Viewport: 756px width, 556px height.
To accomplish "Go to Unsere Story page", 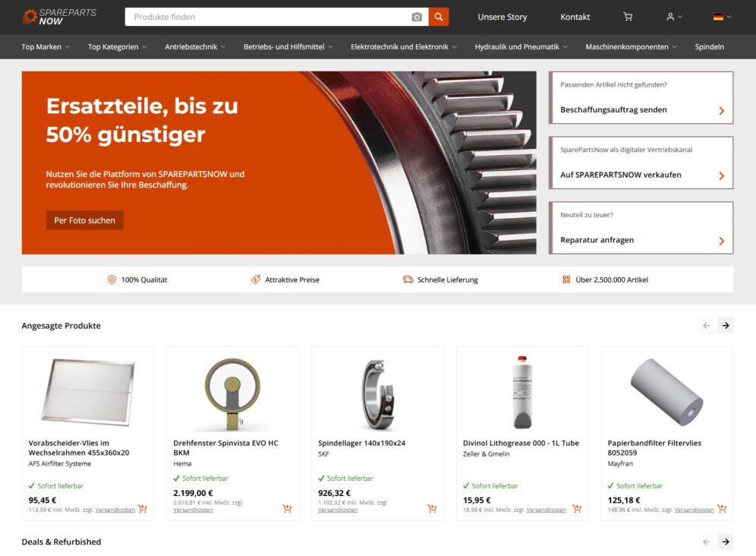I will click(502, 17).
